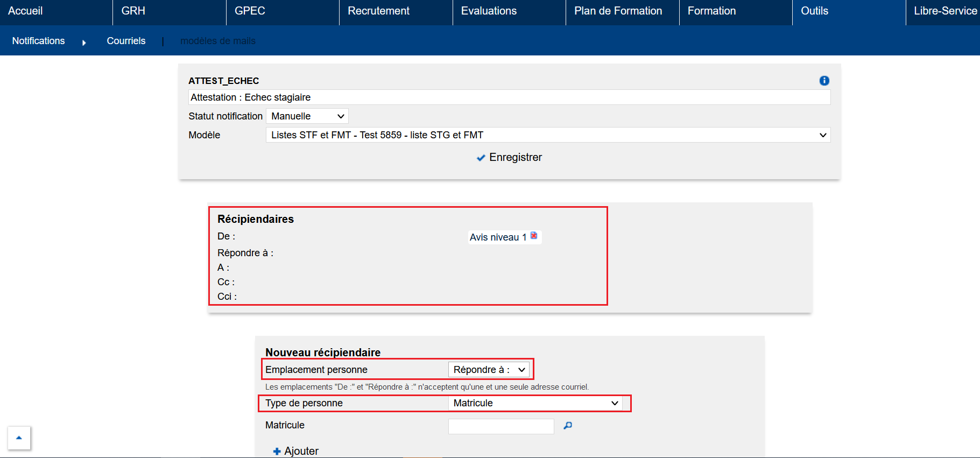Open the Type de personne dropdown
This screenshot has height=458, width=980.
point(535,403)
